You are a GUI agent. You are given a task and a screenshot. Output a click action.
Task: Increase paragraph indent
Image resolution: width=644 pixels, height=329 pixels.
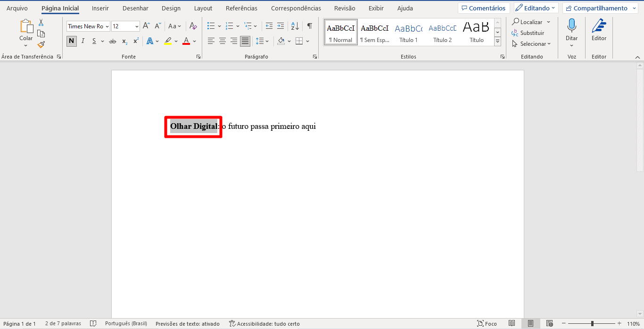pos(281,26)
